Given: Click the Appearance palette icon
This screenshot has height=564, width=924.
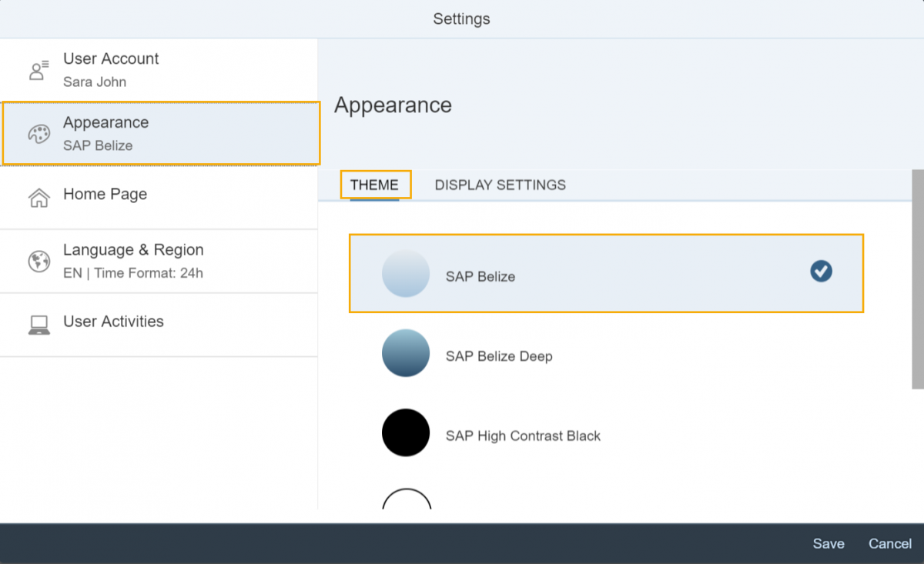Looking at the screenshot, I should point(38,134).
